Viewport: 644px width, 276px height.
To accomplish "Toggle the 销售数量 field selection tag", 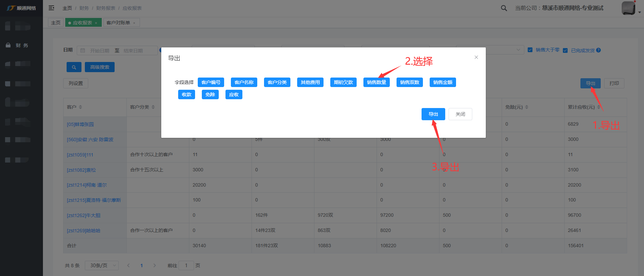I will (376, 82).
